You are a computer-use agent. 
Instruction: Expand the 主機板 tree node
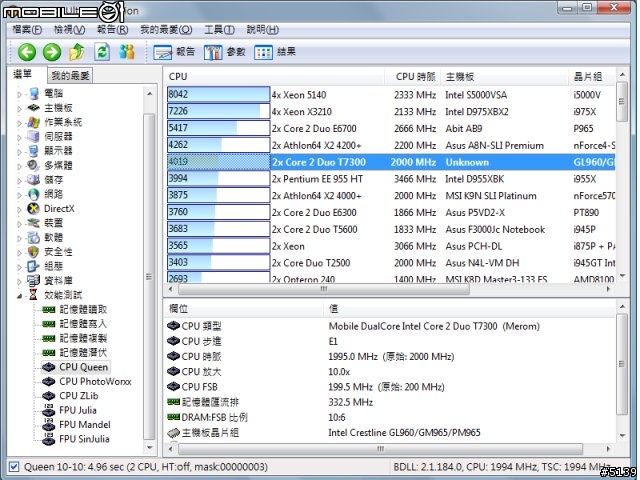click(x=19, y=109)
